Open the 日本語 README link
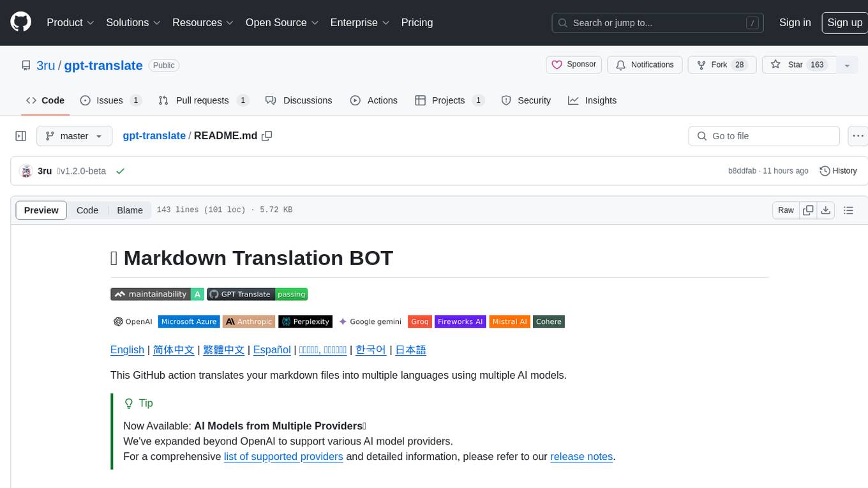Viewport: 868px width, 488px height. coord(410,349)
